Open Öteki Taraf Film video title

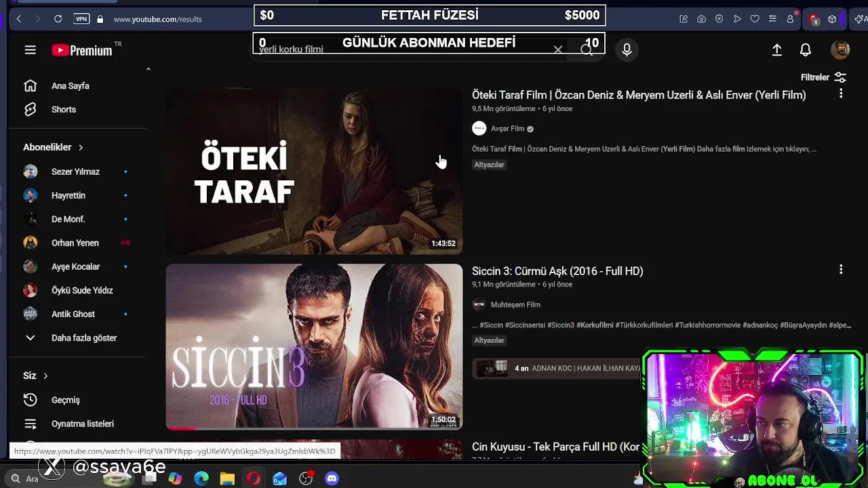point(639,95)
